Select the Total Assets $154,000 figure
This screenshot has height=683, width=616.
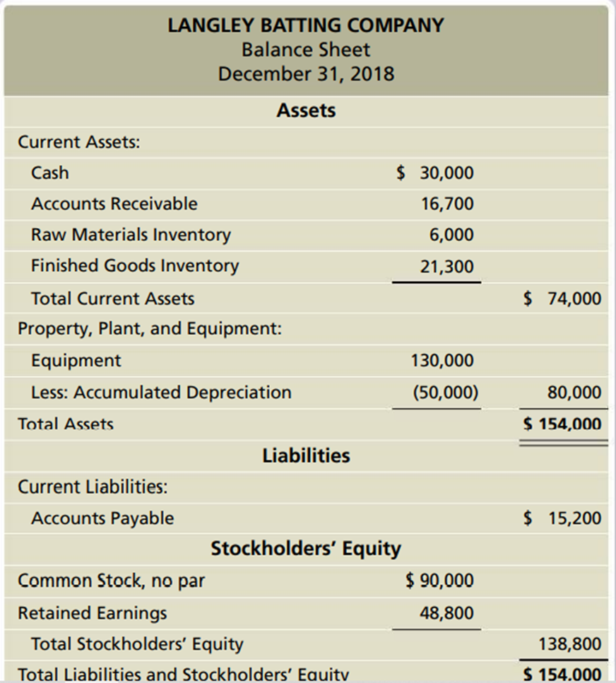click(x=562, y=424)
